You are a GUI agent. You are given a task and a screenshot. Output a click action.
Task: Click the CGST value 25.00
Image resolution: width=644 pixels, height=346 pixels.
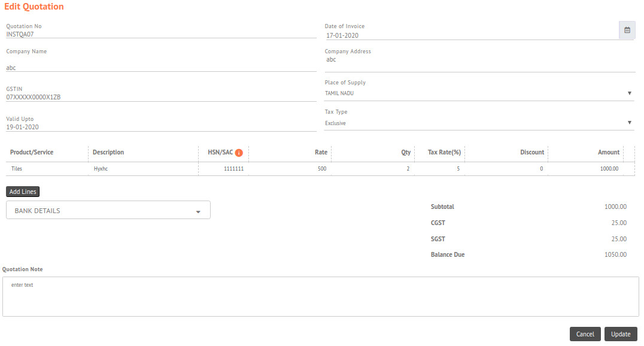[x=619, y=223]
